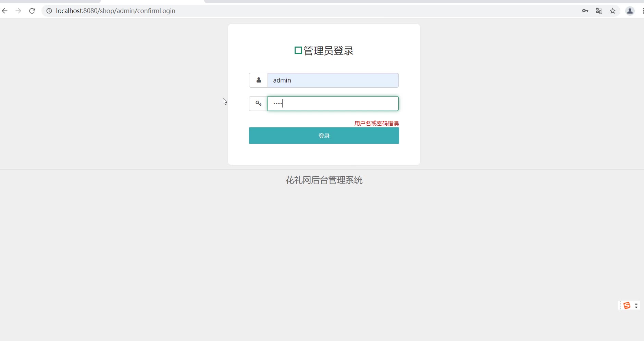Focus the username field containing admin
The height and width of the screenshot is (341, 644).
(333, 80)
